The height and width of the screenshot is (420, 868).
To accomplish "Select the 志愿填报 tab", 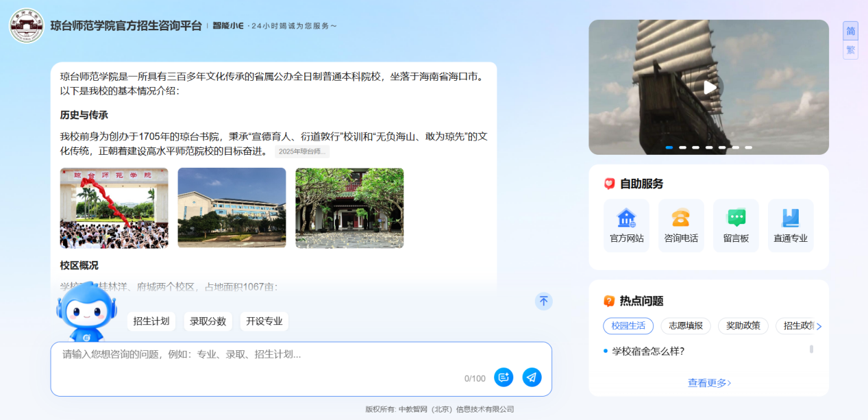I will (686, 326).
